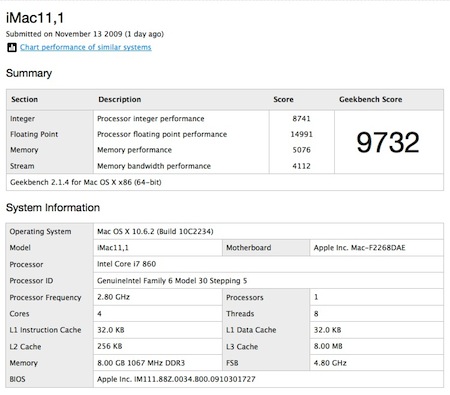The image size is (450, 395).
Task: Click the chart icon beside the performance link
Action: click(x=12, y=48)
